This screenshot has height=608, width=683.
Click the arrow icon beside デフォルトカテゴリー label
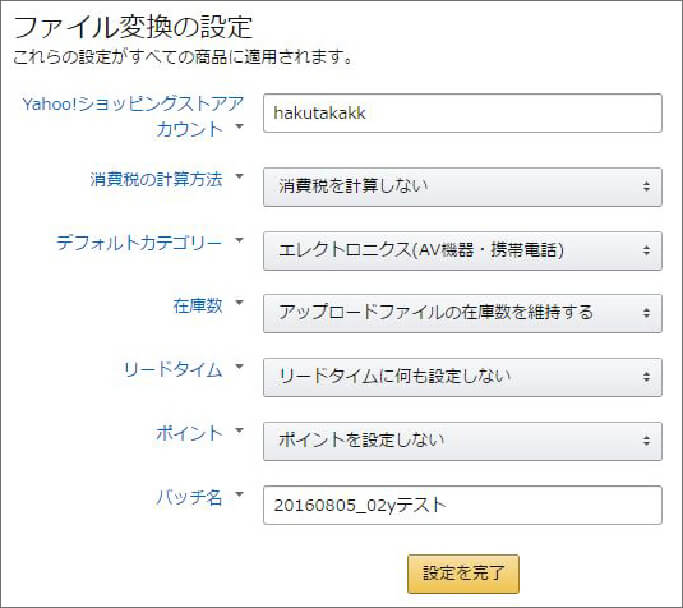click(238, 242)
